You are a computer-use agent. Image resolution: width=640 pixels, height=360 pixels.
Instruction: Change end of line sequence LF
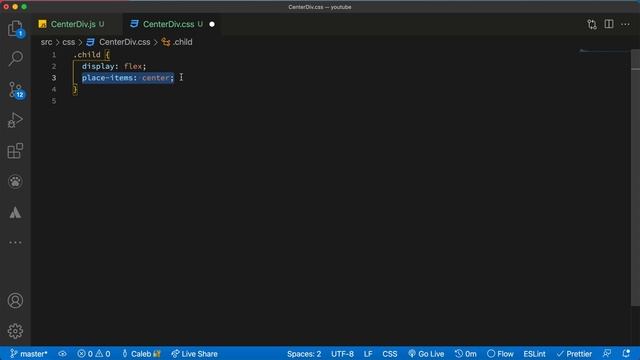pyautogui.click(x=368, y=354)
